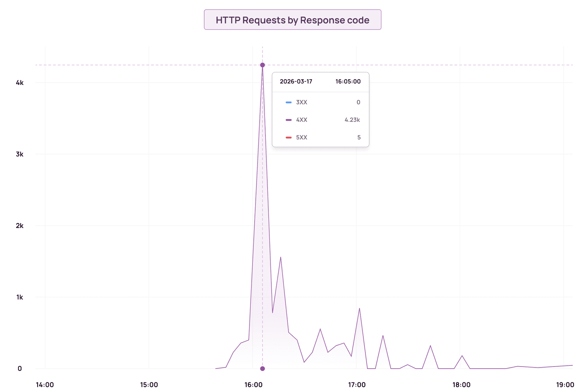Select the 4XX label in tooltip
The height and width of the screenshot is (392, 586).
pyautogui.click(x=302, y=120)
